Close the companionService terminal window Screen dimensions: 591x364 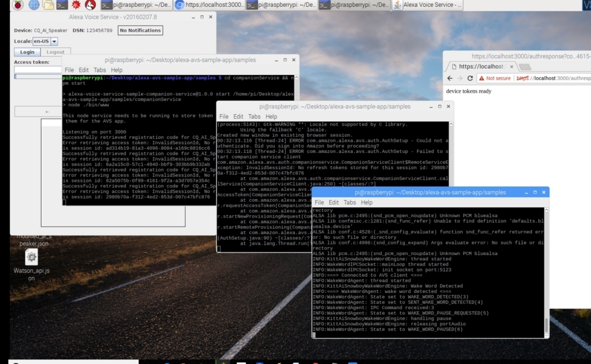pyautogui.click(x=294, y=60)
